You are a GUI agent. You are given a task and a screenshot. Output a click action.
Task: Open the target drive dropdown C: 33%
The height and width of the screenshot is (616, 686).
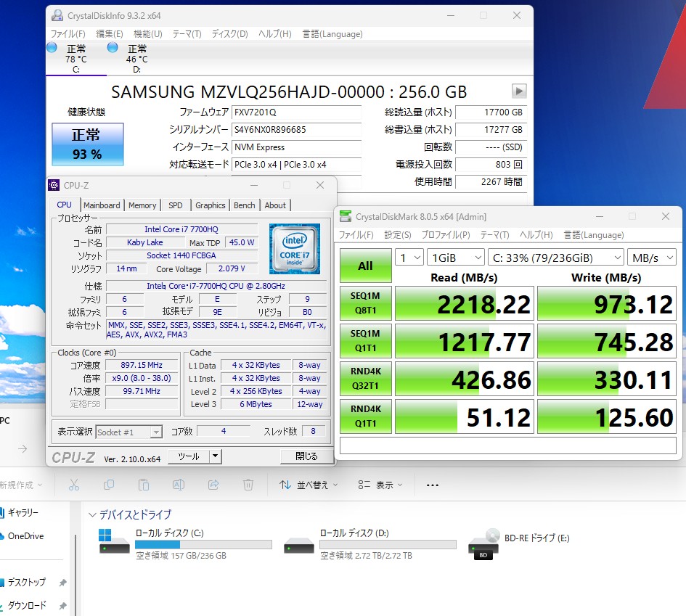coord(555,258)
